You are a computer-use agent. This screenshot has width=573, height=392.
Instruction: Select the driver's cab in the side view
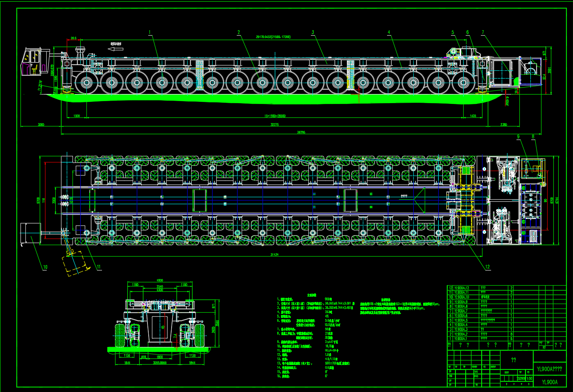[32, 61]
